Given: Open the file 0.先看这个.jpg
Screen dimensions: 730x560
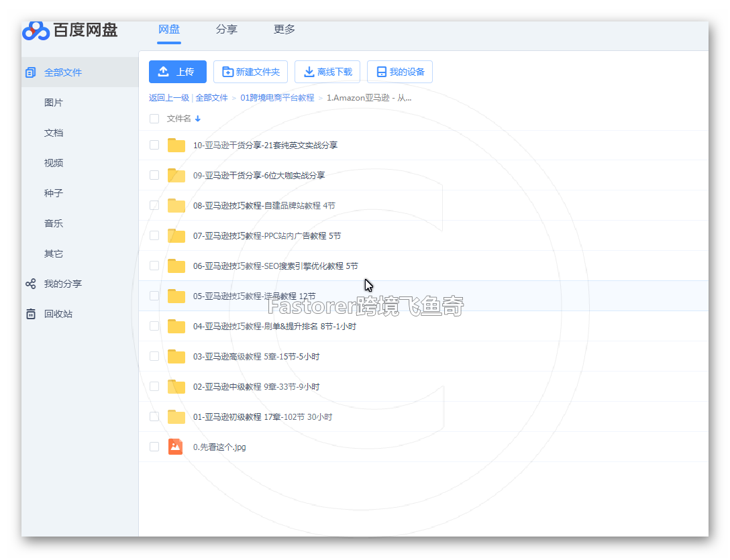Looking at the screenshot, I should coord(219,447).
